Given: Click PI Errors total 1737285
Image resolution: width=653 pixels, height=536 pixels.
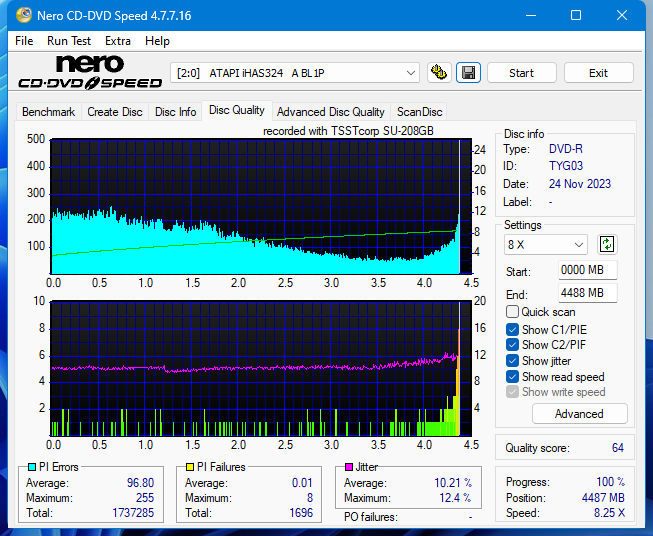Looking at the screenshot, I should click(133, 513).
